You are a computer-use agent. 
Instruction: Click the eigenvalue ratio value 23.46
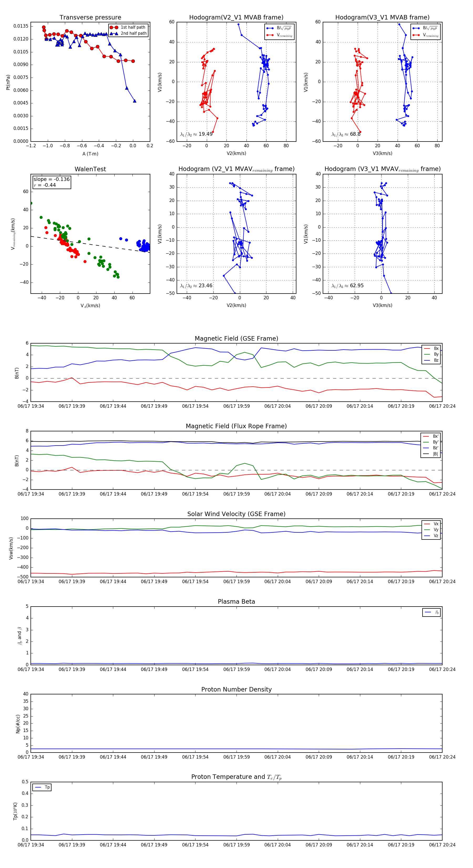(206, 286)
